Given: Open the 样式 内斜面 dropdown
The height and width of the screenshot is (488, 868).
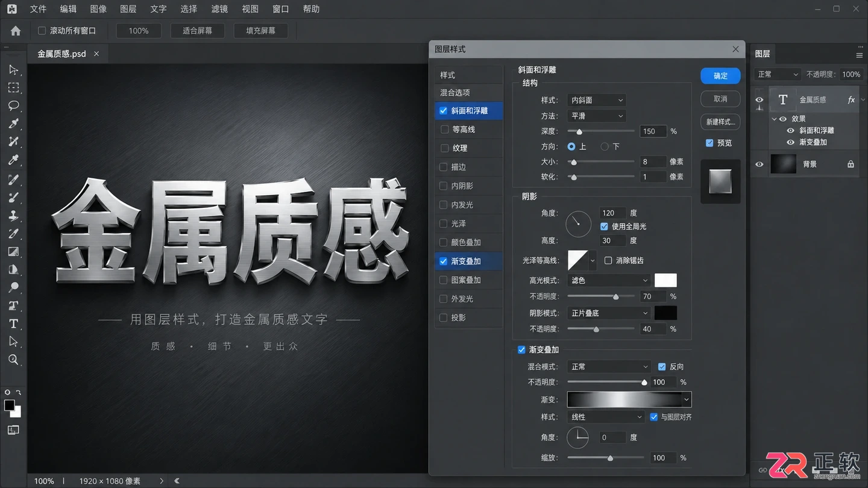Looking at the screenshot, I should click(x=597, y=100).
